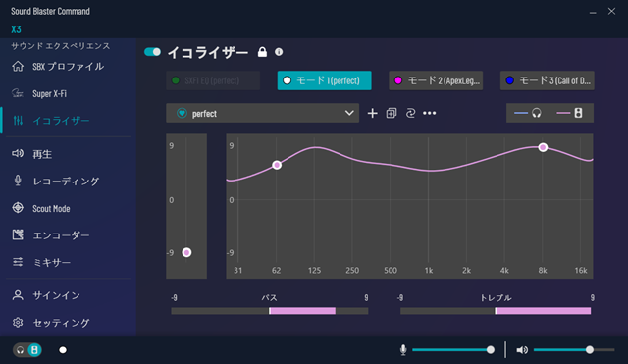Mute speaker via volume icon
This screenshot has height=364, width=628.
pos(522,350)
